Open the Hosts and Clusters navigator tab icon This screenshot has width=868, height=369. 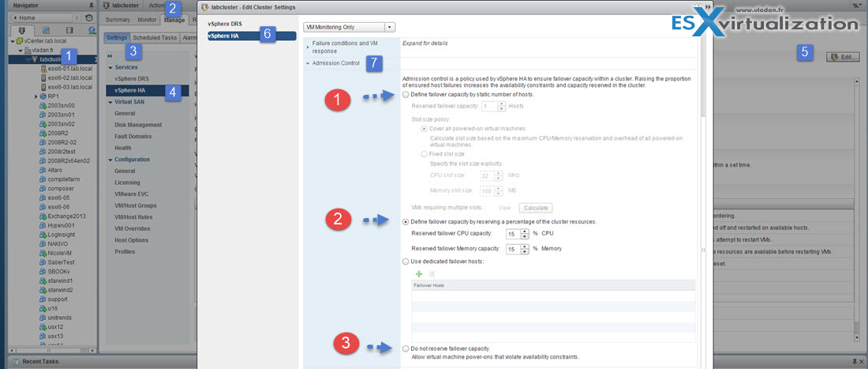pyautogui.click(x=20, y=31)
